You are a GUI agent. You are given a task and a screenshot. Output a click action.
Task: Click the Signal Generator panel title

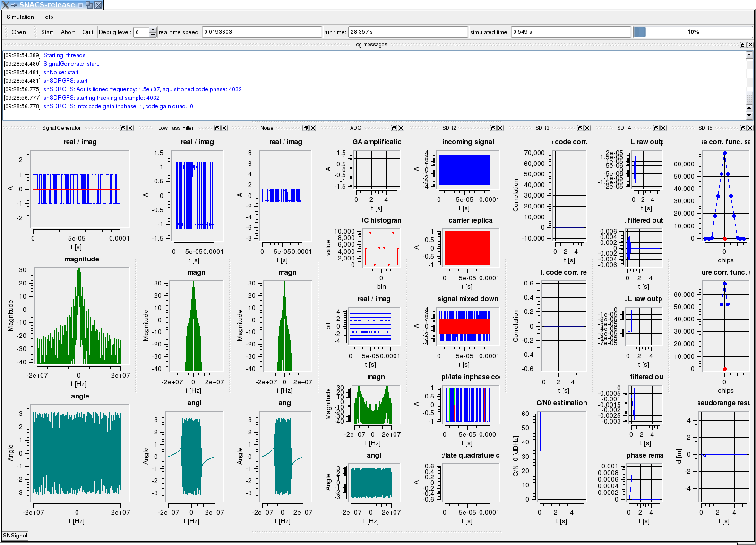coord(61,128)
